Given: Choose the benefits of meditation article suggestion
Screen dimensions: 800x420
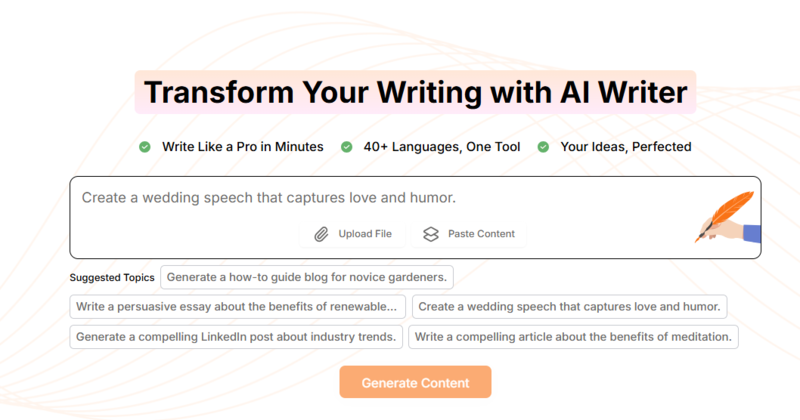Looking at the screenshot, I should [x=574, y=336].
